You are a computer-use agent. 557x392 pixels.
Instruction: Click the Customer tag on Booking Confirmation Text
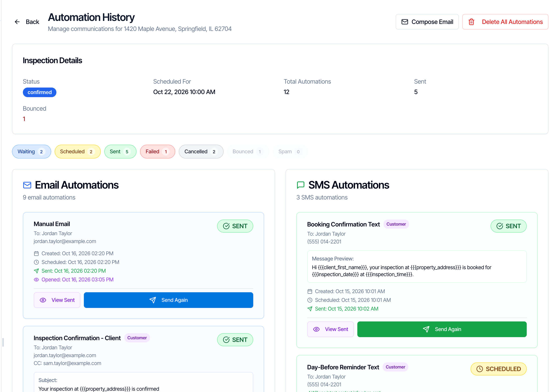click(396, 224)
